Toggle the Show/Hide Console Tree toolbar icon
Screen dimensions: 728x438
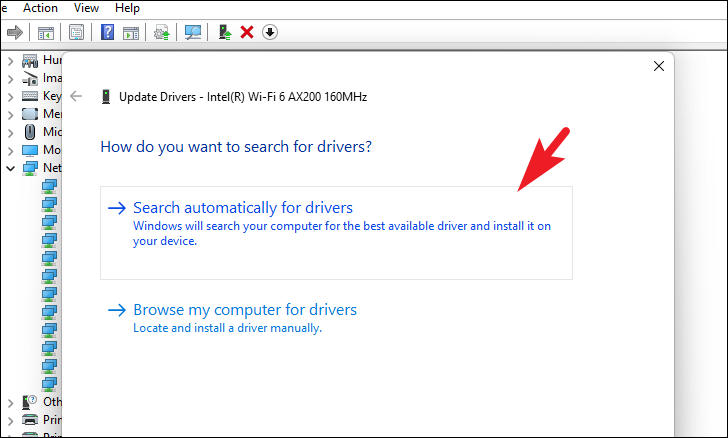click(x=46, y=33)
